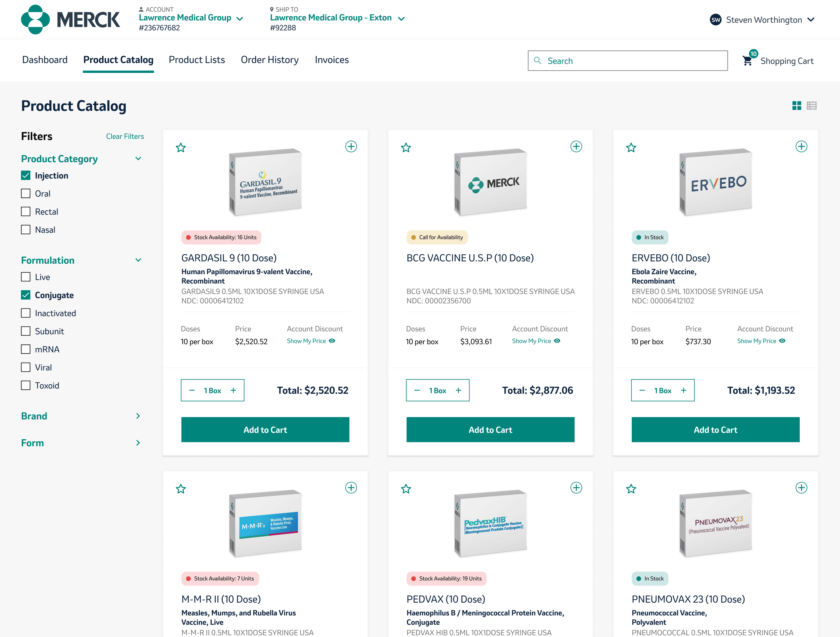The width and height of the screenshot is (840, 637).
Task: Decrease GARDASIL 9 box quantity
Action: pyautogui.click(x=192, y=390)
